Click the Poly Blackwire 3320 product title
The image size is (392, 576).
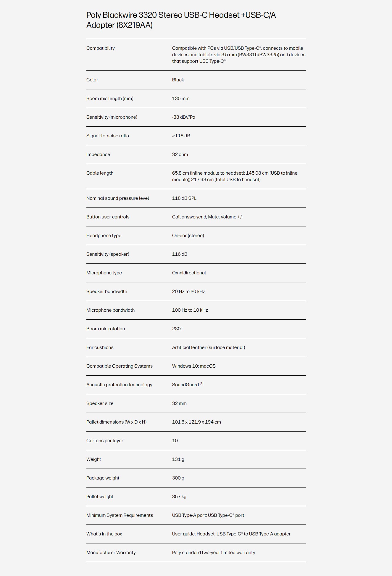pos(181,20)
